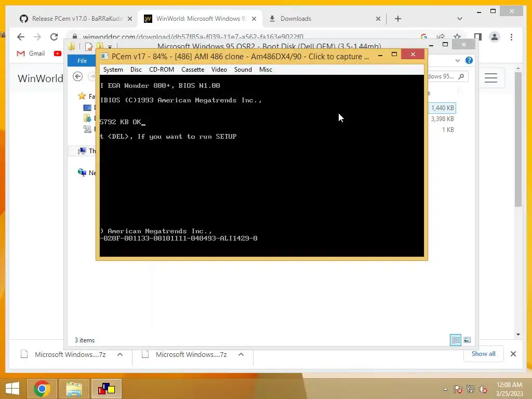
Task: Open Chrome from the taskbar
Action: click(x=42, y=389)
